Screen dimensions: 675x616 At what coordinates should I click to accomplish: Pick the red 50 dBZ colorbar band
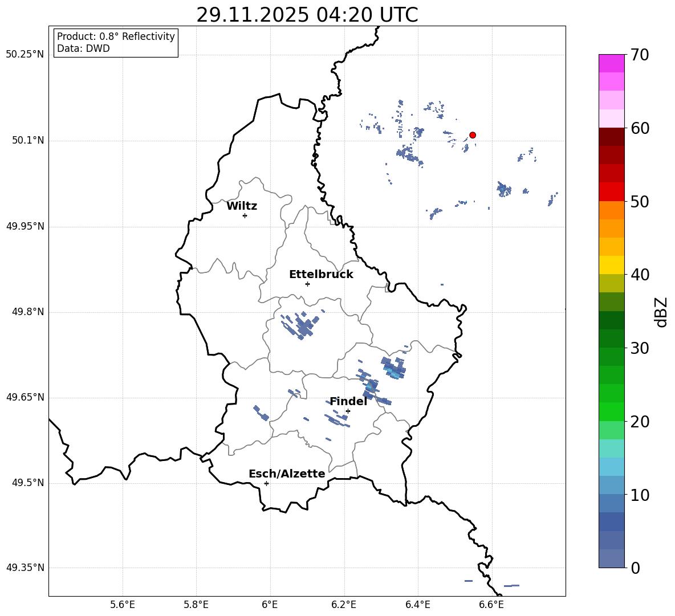pyautogui.click(x=611, y=192)
